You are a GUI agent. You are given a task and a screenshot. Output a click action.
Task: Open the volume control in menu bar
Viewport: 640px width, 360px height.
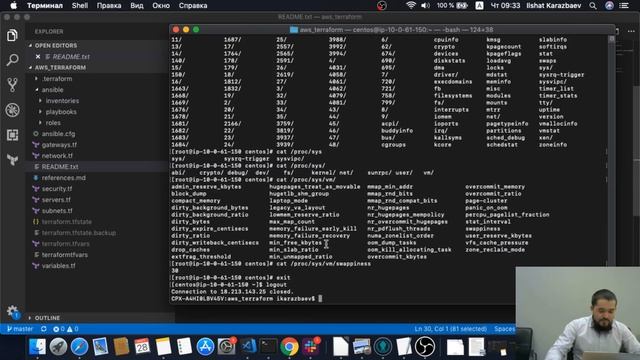coord(425,6)
